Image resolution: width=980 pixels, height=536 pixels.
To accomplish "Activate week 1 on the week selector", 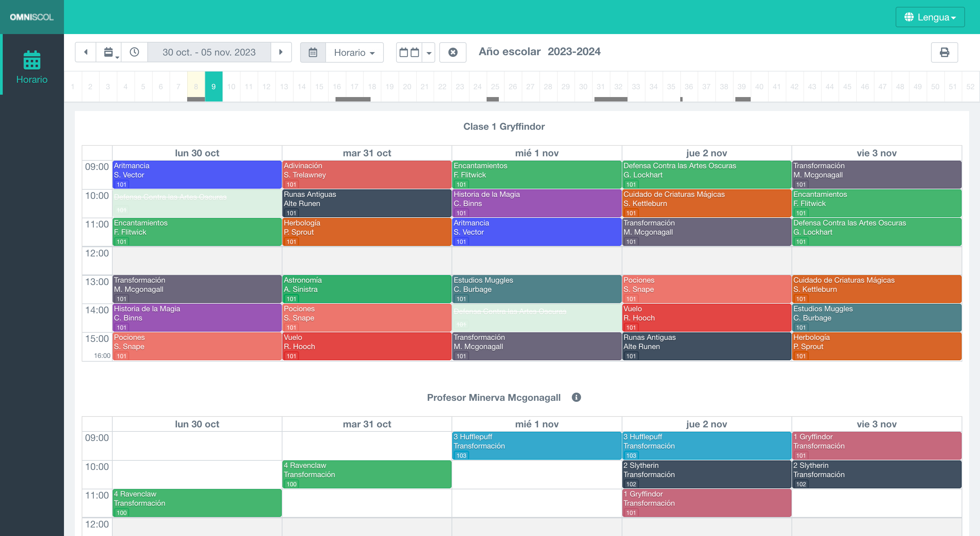I will [x=73, y=86].
